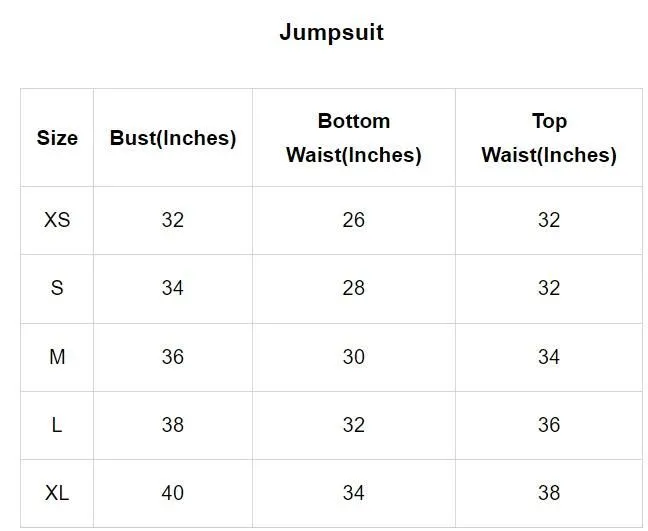Click bust value 32 for XS
Image resolution: width=648 pixels, height=531 pixels.
(x=173, y=220)
